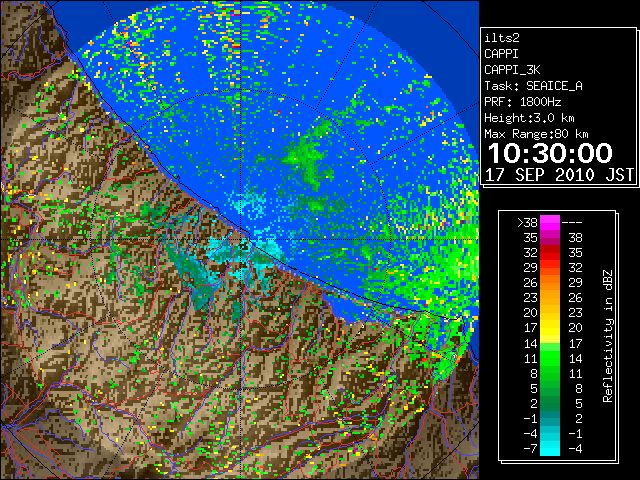The height and width of the screenshot is (480, 640).
Task: Click the 'Max Range:80 km' text
Action: (536, 134)
